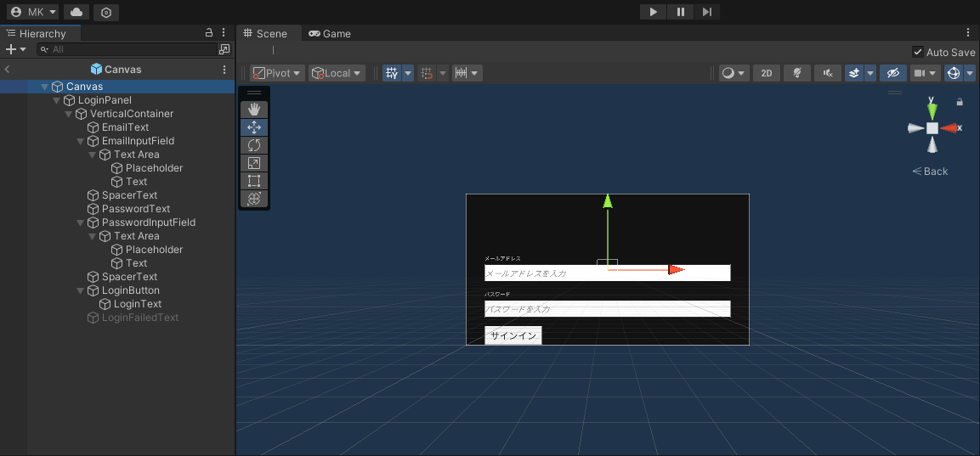This screenshot has height=456, width=980.
Task: Click the パスワードを入力 input field
Action: coord(608,308)
